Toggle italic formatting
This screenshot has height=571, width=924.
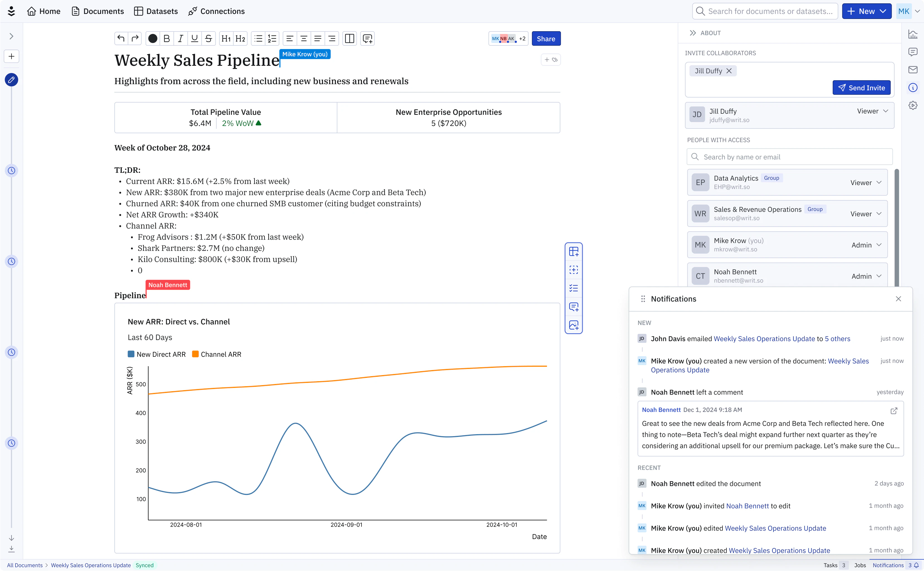(x=180, y=38)
